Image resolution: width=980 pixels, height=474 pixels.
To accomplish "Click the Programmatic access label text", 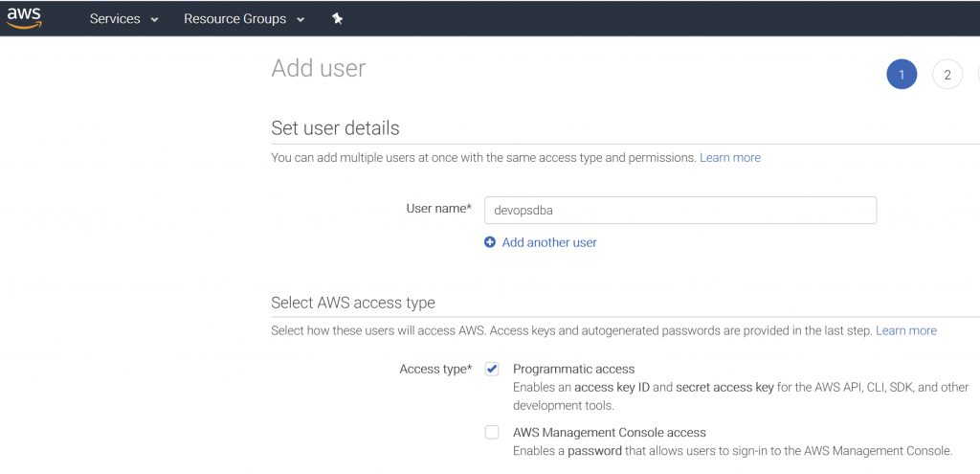I will click(x=574, y=369).
